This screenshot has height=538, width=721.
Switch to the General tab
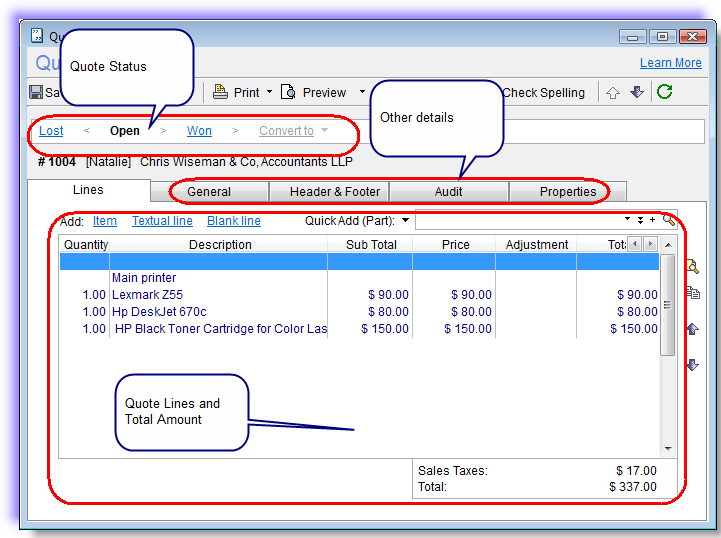click(x=209, y=191)
